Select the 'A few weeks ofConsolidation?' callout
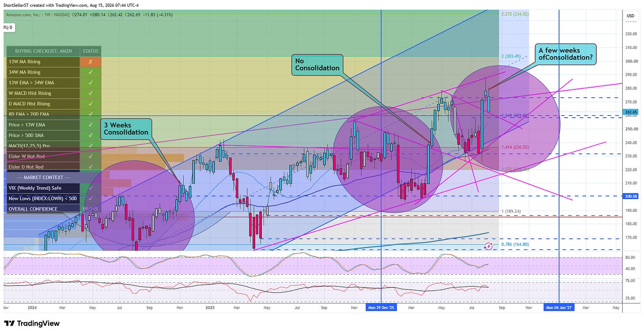 click(565, 54)
